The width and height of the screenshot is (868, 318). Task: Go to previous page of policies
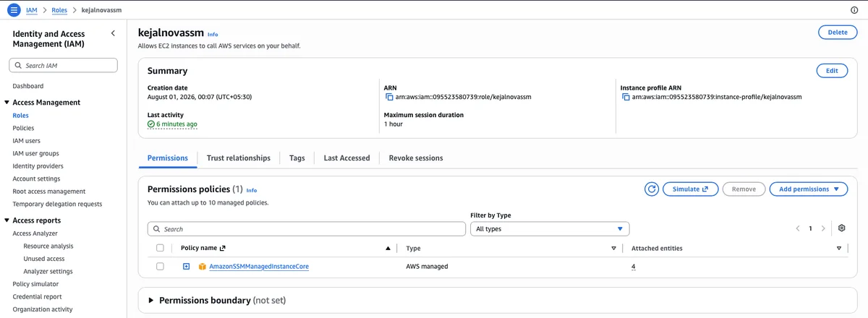coord(798,228)
